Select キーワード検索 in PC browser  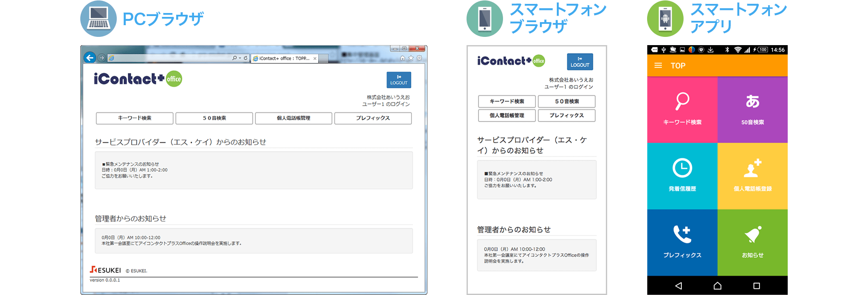(x=135, y=118)
